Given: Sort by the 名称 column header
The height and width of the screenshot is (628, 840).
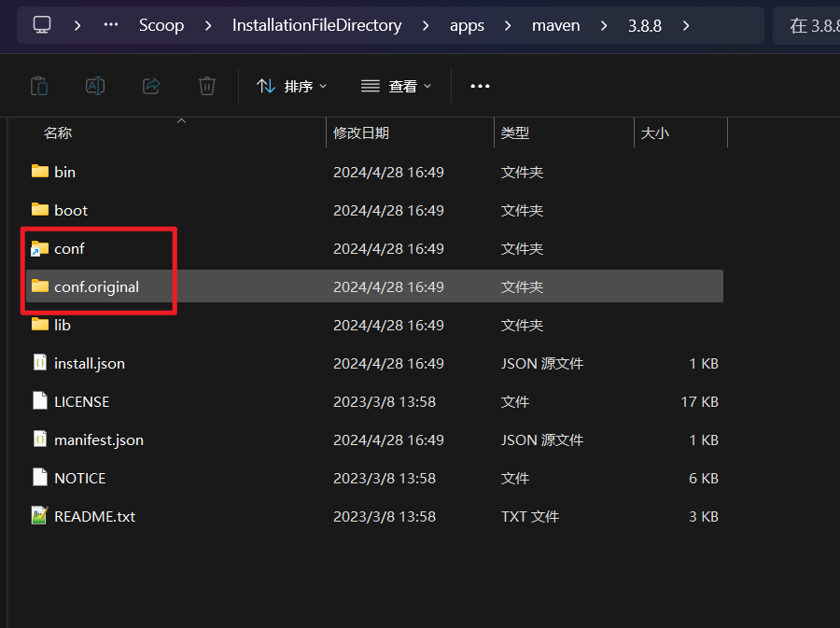Looking at the screenshot, I should tap(57, 133).
